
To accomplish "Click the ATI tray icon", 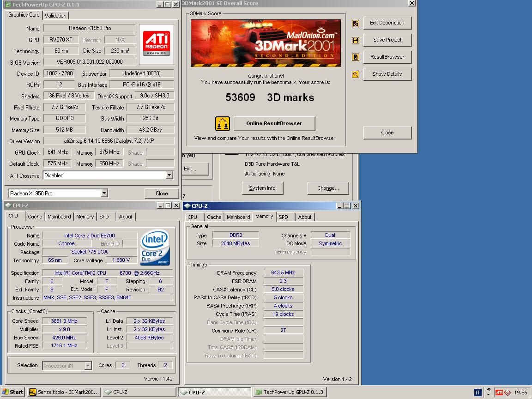I will pyautogui.click(x=499, y=393).
